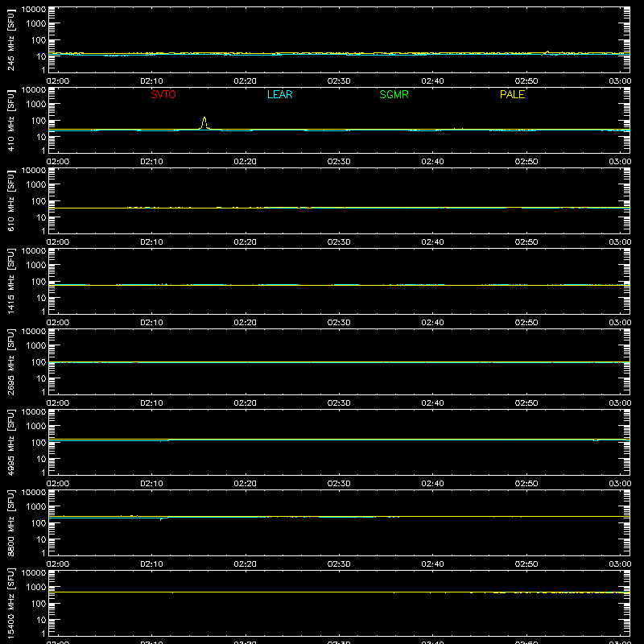Click 02:20 time label below 8800 MHz plot
This screenshot has height=644, width=644.
coord(246,564)
